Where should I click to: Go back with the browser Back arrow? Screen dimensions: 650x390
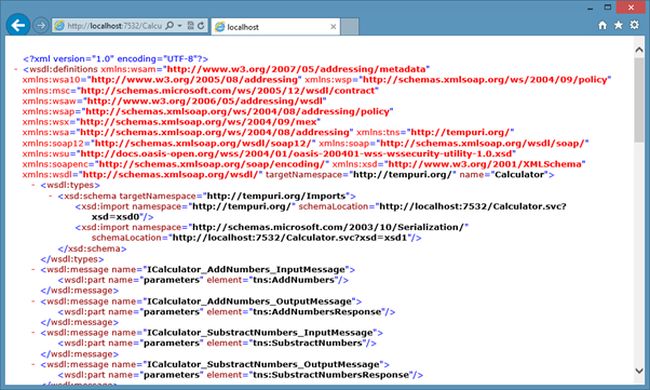[x=18, y=25]
